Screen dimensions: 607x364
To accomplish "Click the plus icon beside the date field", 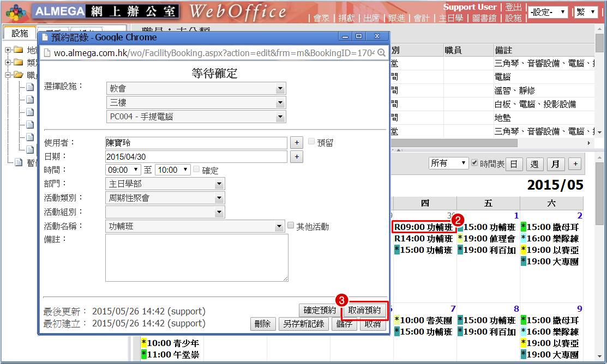I will tap(296, 157).
